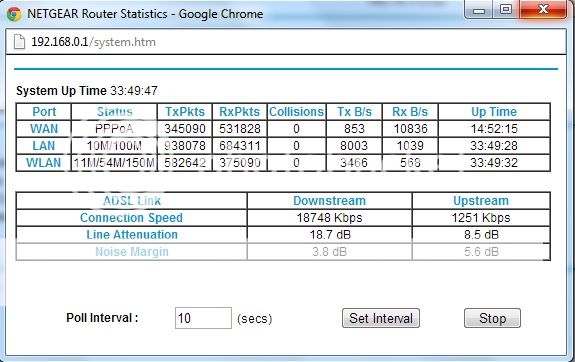Close the NETGEAR Router Statistics window
This screenshot has height=362, width=575.
(543, 9)
